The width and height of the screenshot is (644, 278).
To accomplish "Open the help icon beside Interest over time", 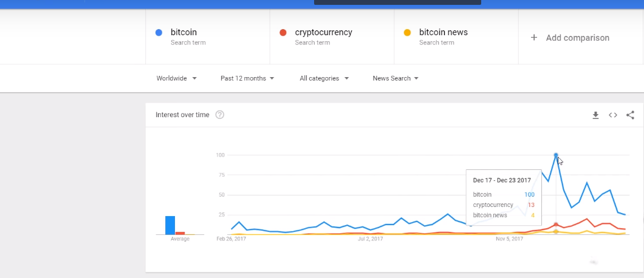I will click(220, 115).
